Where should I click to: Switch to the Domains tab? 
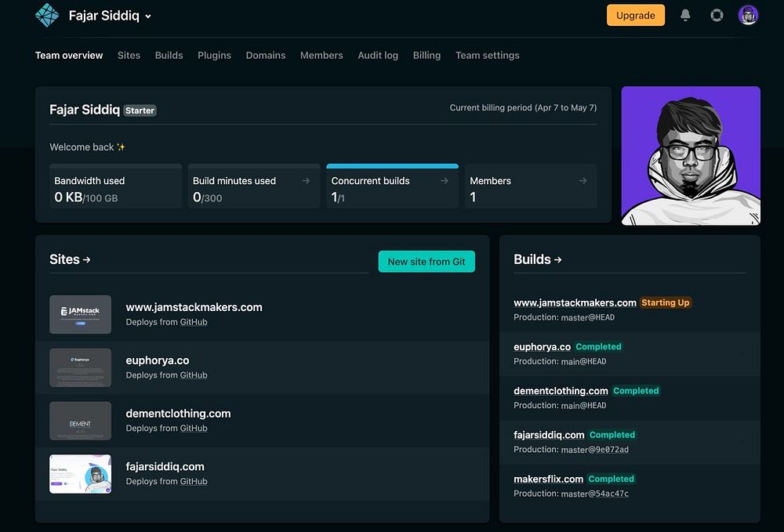click(x=266, y=56)
